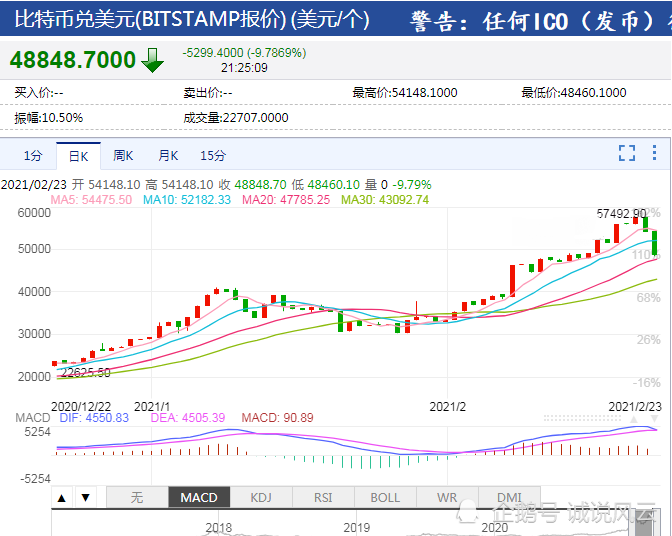Click the MA20: 47785.25 legend

(286, 200)
